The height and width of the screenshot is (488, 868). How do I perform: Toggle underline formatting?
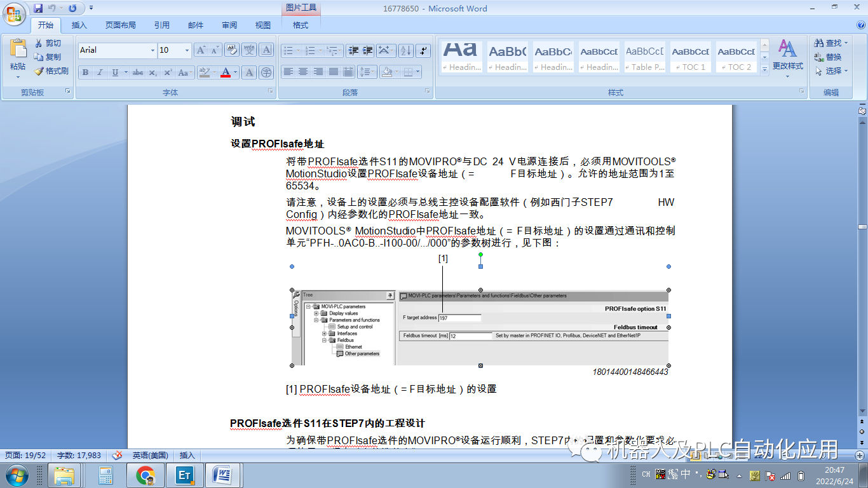pyautogui.click(x=116, y=72)
